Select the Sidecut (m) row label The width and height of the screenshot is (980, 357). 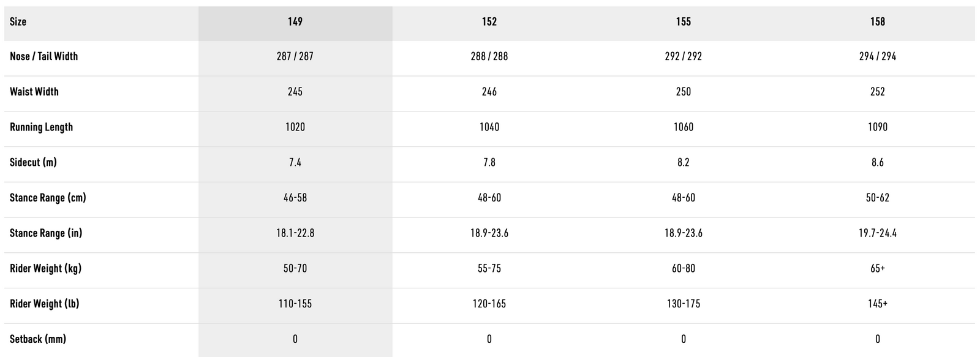tap(33, 162)
